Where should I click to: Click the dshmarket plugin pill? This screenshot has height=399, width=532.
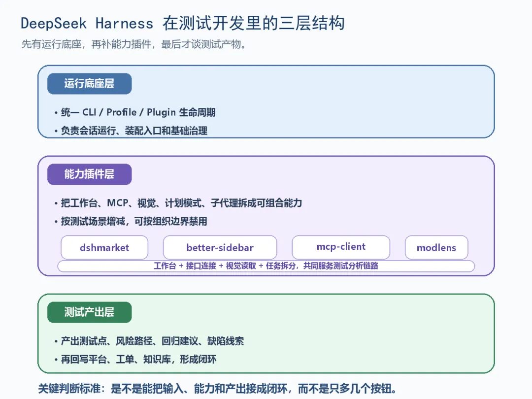pyautogui.click(x=104, y=247)
